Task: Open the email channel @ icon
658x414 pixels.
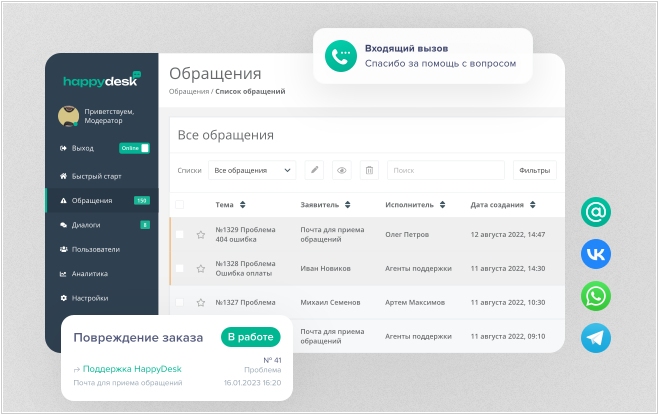Action: pos(595,212)
